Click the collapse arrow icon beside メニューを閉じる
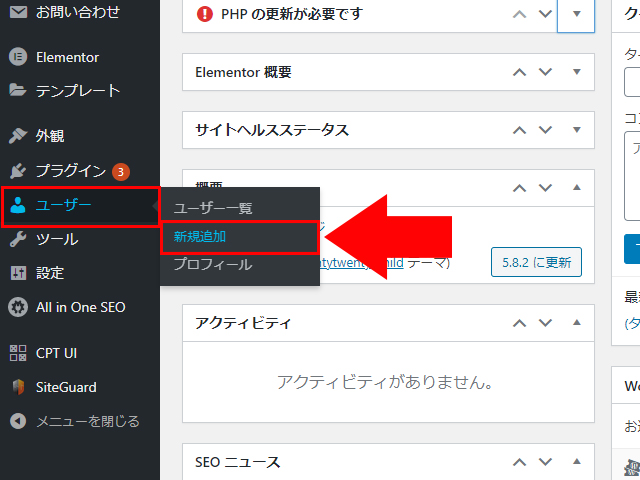The width and height of the screenshot is (640, 480). (x=18, y=421)
